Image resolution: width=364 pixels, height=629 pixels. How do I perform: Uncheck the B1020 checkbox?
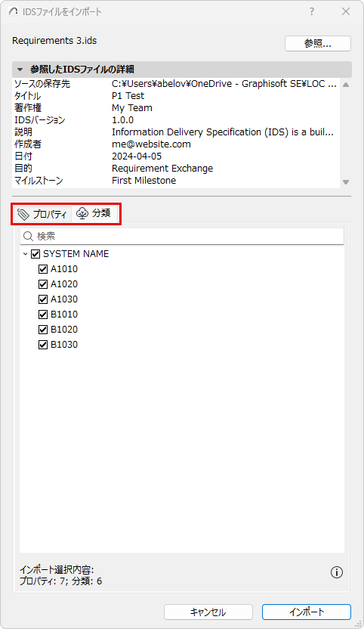tap(43, 330)
